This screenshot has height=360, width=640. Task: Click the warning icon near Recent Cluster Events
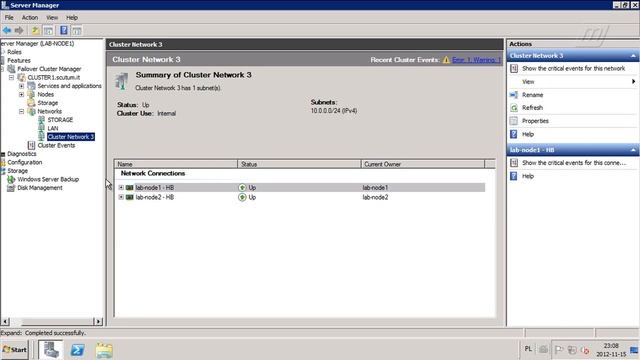[446, 60]
